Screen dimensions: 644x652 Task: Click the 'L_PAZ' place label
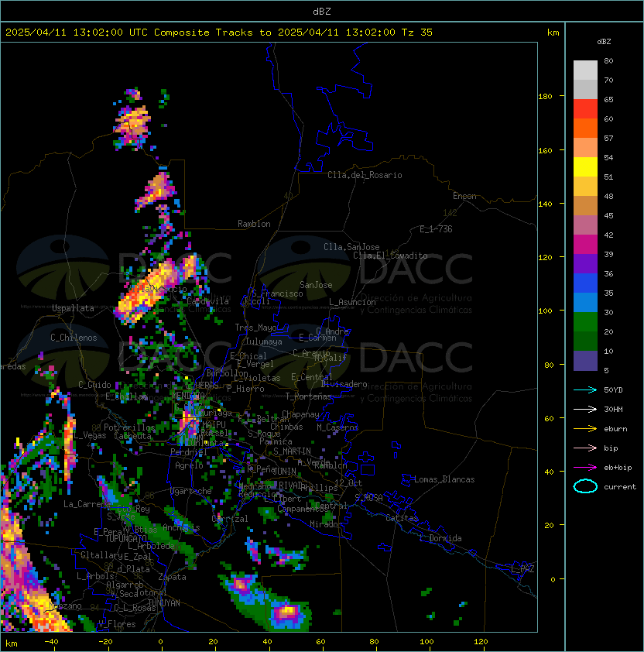[522, 569]
